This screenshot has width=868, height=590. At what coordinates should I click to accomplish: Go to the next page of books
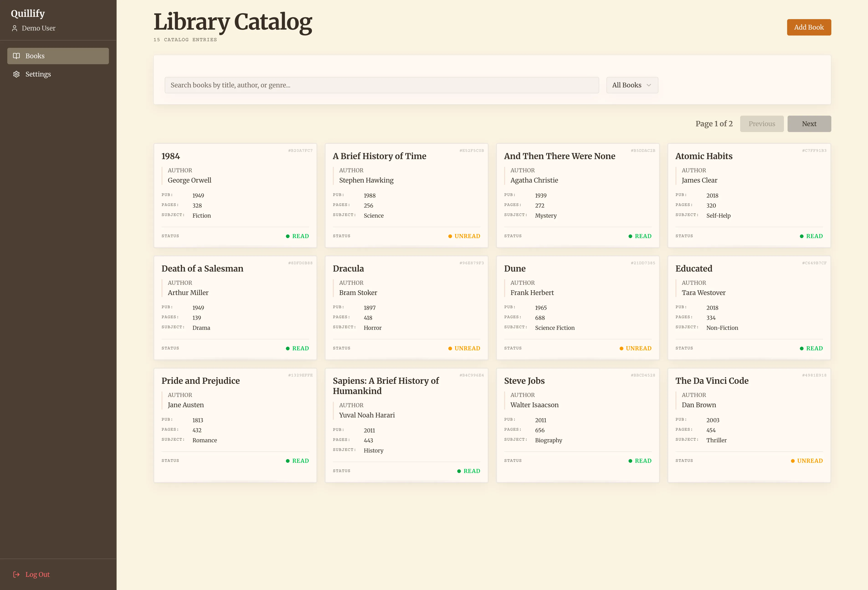[809, 124]
